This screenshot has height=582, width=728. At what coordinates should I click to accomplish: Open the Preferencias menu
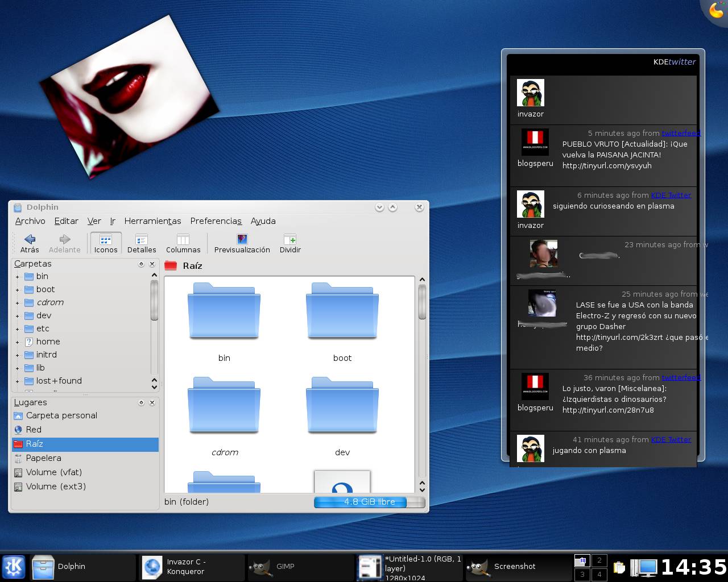[x=216, y=221]
